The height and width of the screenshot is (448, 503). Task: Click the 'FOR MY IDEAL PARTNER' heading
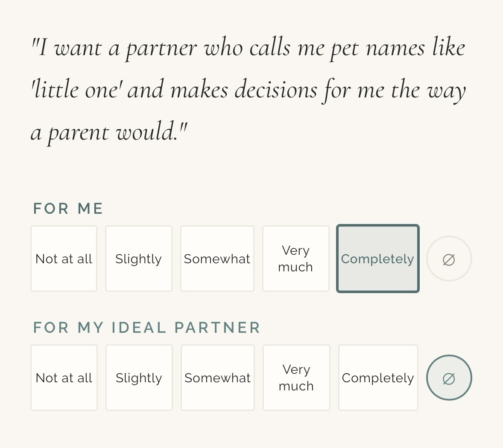[x=146, y=328]
